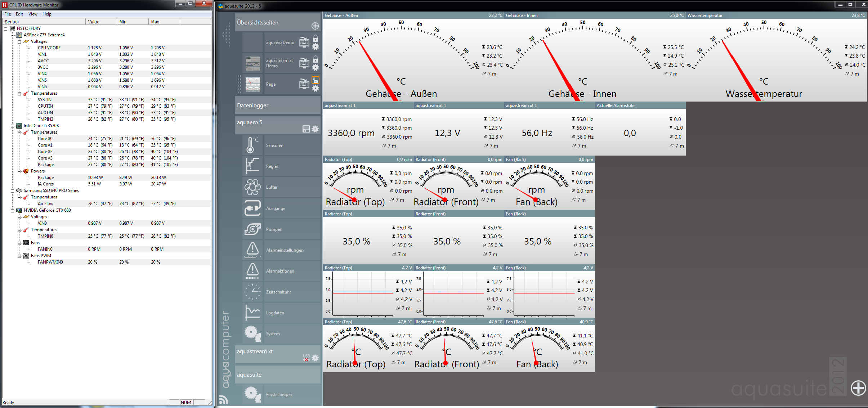This screenshot has height=408, width=868.
Task: Click aquaero 5 save disk icon
Action: point(306,129)
